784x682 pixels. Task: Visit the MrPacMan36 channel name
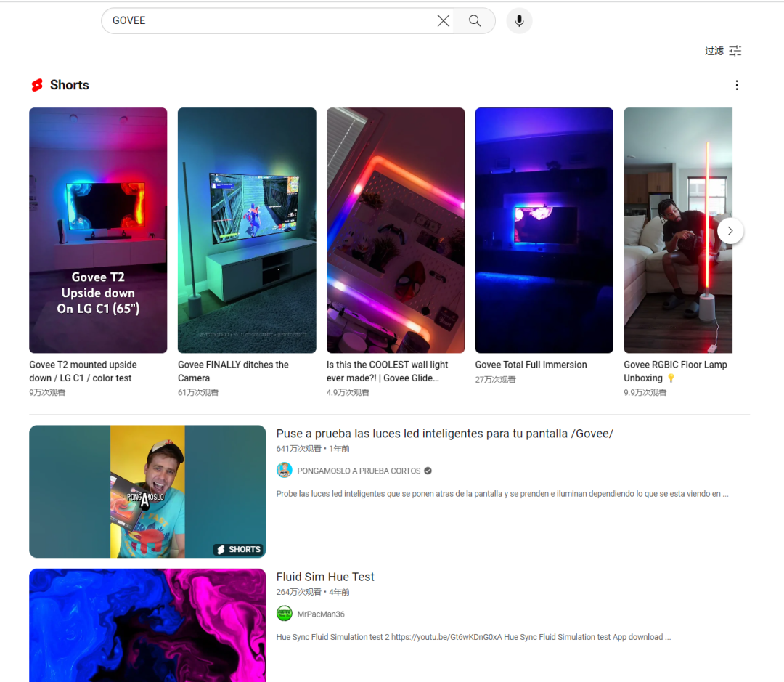[x=321, y=614]
